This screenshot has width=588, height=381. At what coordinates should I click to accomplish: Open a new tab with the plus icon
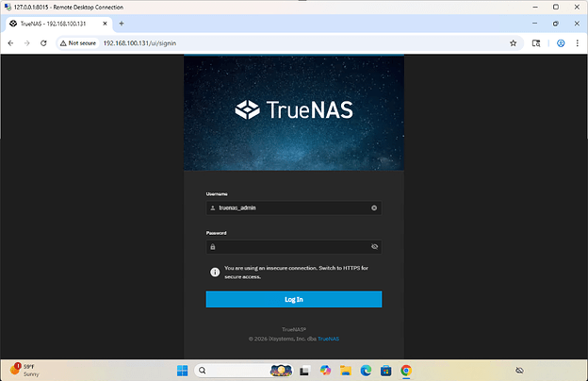click(x=122, y=24)
